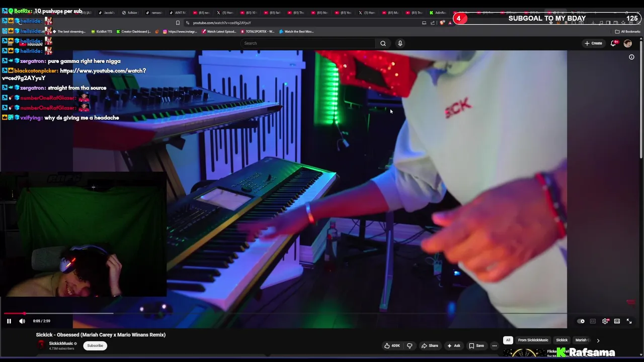The width and height of the screenshot is (644, 362).
Task: Open more actions three-dot menu
Action: (495, 346)
